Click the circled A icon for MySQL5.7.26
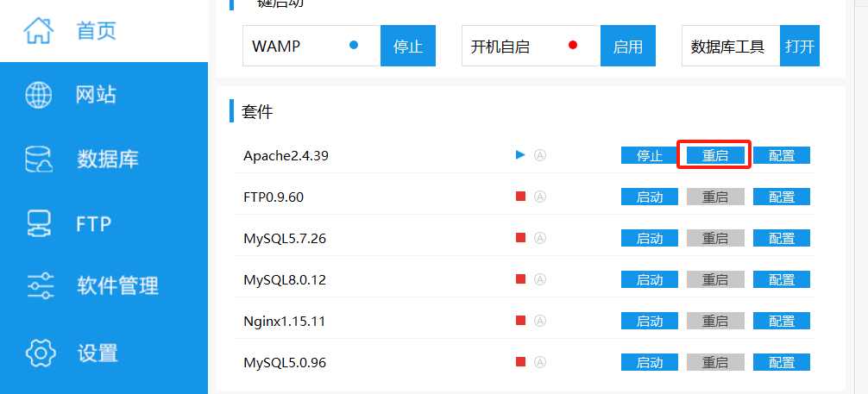This screenshot has width=868, height=394. (540, 238)
